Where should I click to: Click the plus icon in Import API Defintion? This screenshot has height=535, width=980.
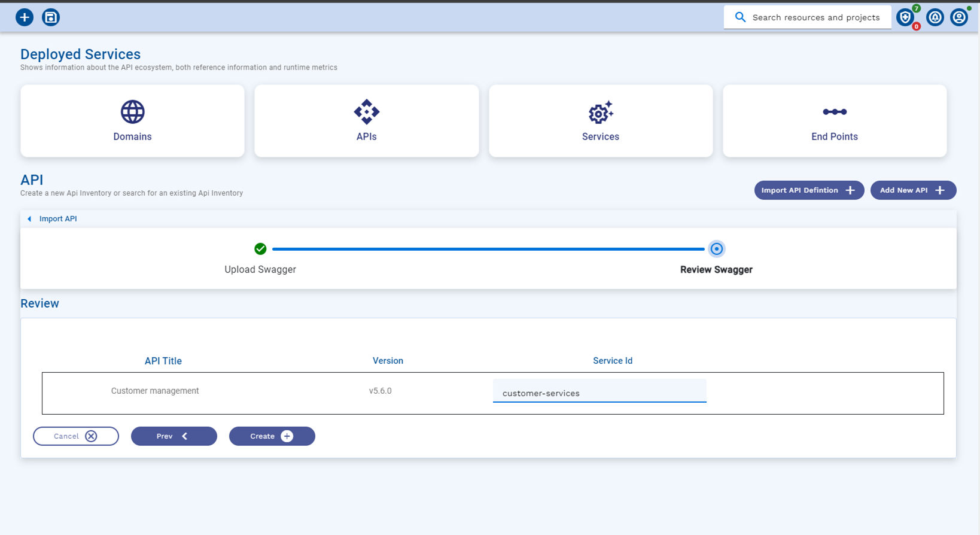coord(850,190)
